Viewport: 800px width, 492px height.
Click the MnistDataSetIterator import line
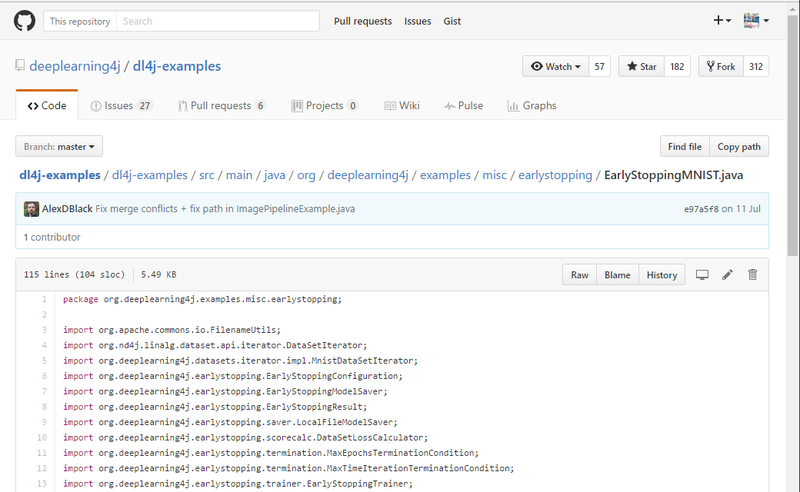pyautogui.click(x=240, y=360)
